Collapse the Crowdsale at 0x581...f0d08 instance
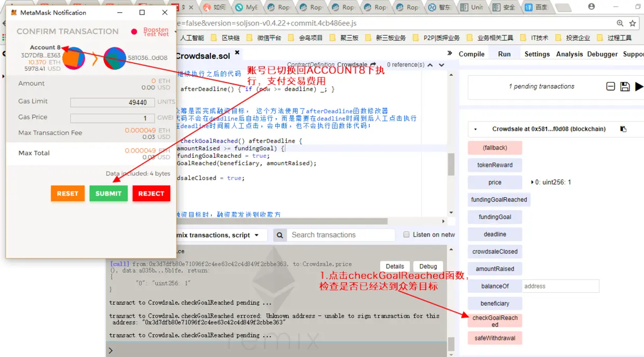The width and height of the screenshot is (644, 357). 476,129
